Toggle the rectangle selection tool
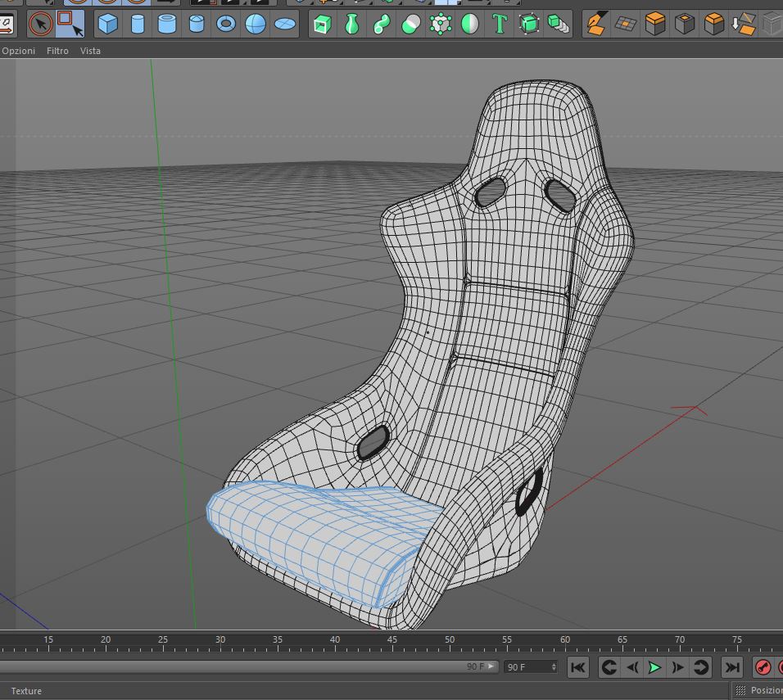The height and width of the screenshot is (700, 783). (x=70, y=24)
